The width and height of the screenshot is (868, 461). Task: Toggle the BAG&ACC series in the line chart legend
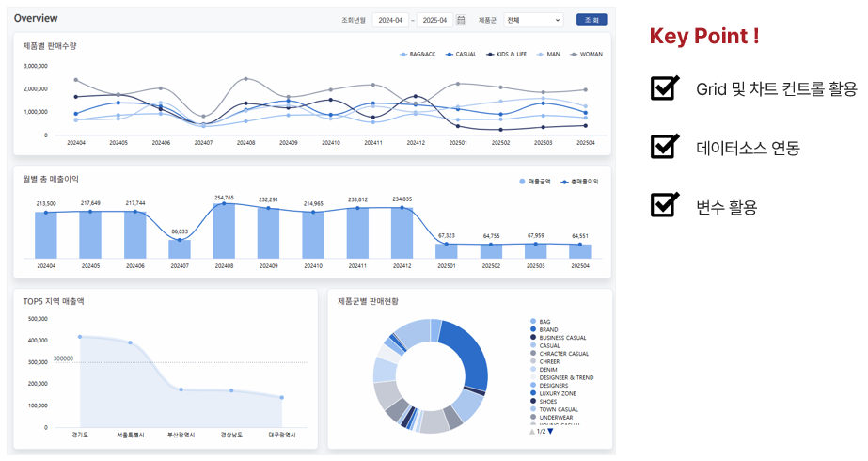pyautogui.click(x=418, y=55)
